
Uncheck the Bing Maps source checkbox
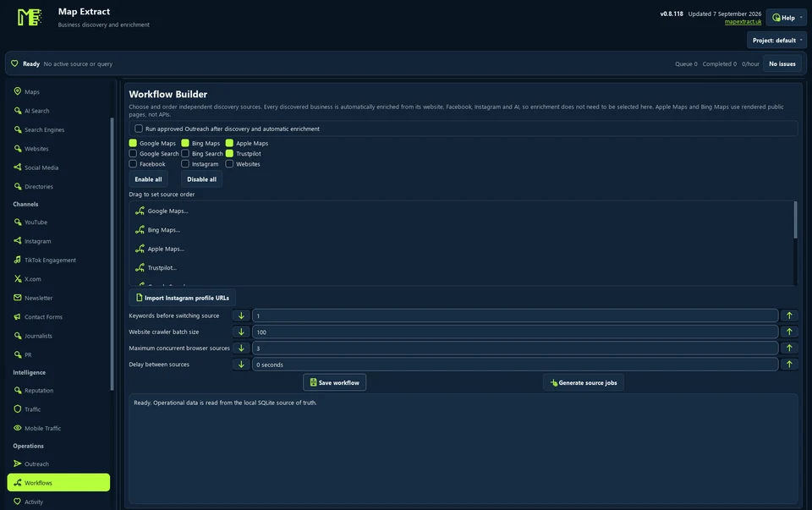pos(185,143)
